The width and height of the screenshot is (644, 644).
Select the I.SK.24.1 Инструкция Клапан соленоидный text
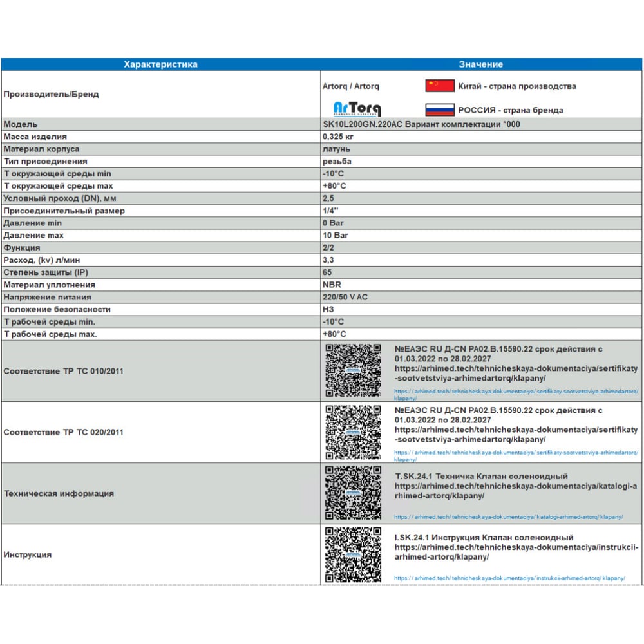[484, 537]
